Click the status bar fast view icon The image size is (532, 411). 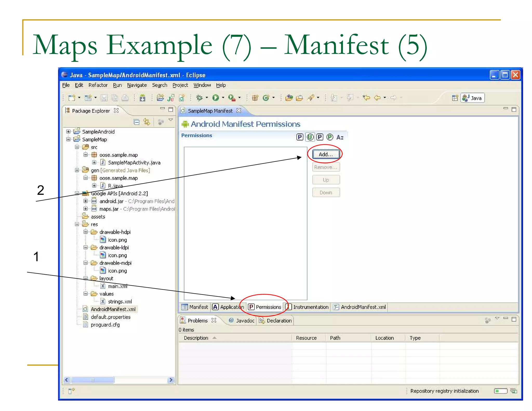coord(72,390)
